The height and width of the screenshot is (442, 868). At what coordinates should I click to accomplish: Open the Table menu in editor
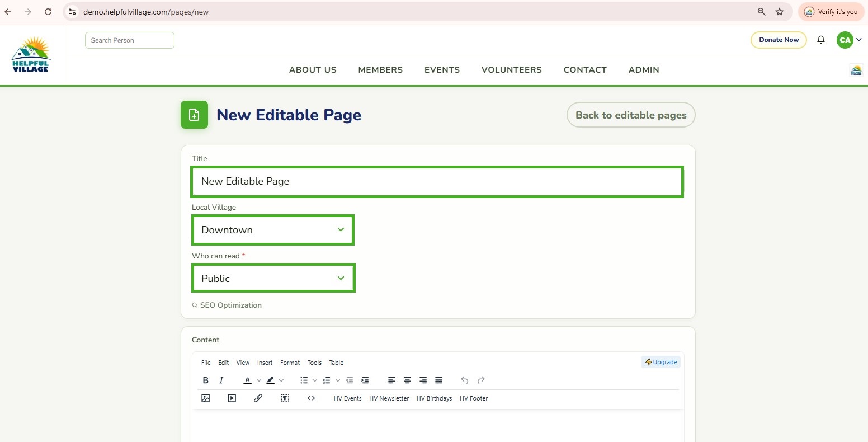tap(336, 363)
